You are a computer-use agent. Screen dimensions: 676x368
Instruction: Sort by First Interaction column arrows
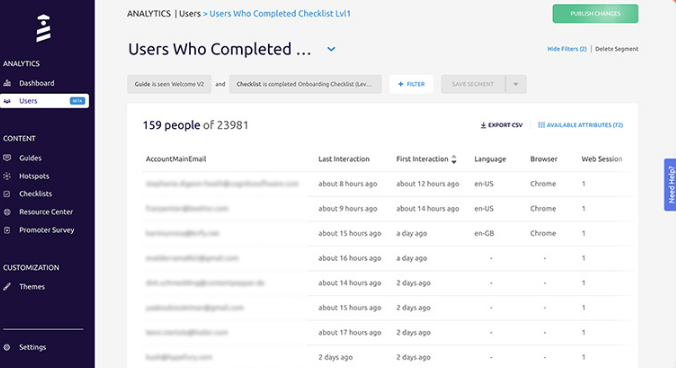coord(454,159)
